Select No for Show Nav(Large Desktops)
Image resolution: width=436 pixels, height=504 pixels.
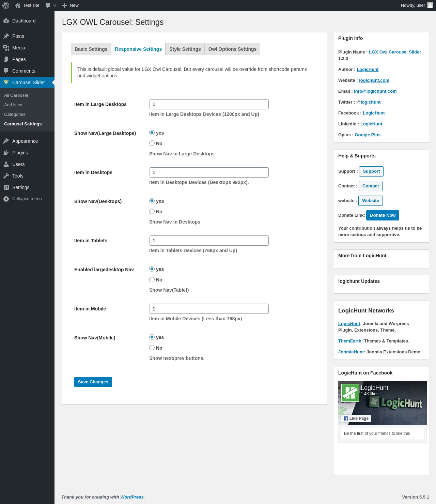point(152,143)
